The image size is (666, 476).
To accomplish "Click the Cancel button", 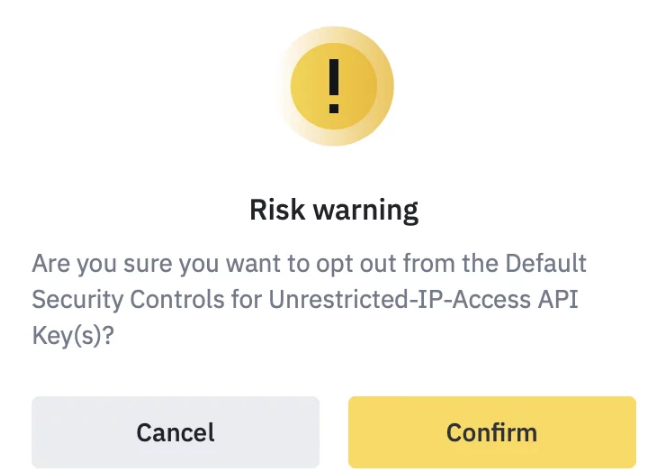I will pos(175,432).
